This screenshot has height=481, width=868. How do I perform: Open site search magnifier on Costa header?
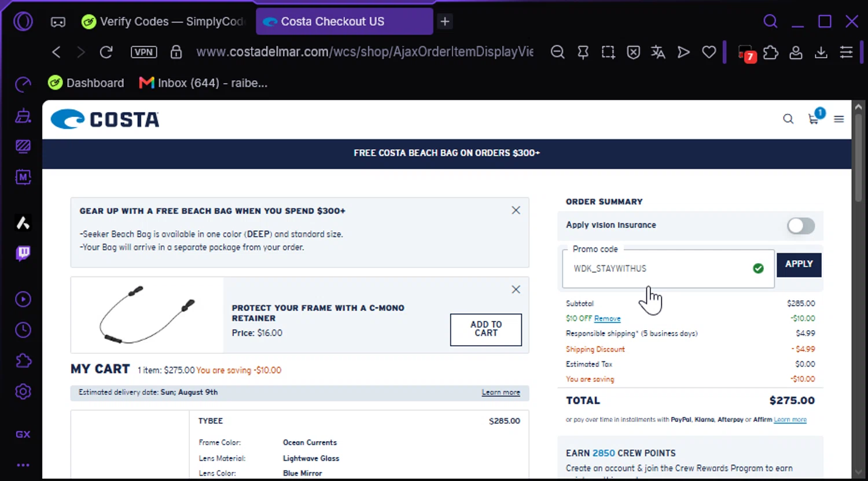pos(788,119)
